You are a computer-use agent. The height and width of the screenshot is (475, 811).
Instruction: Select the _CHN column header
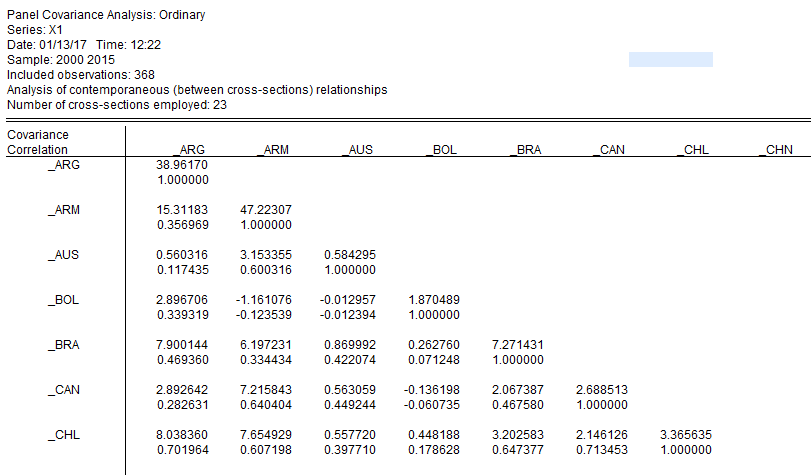click(777, 150)
